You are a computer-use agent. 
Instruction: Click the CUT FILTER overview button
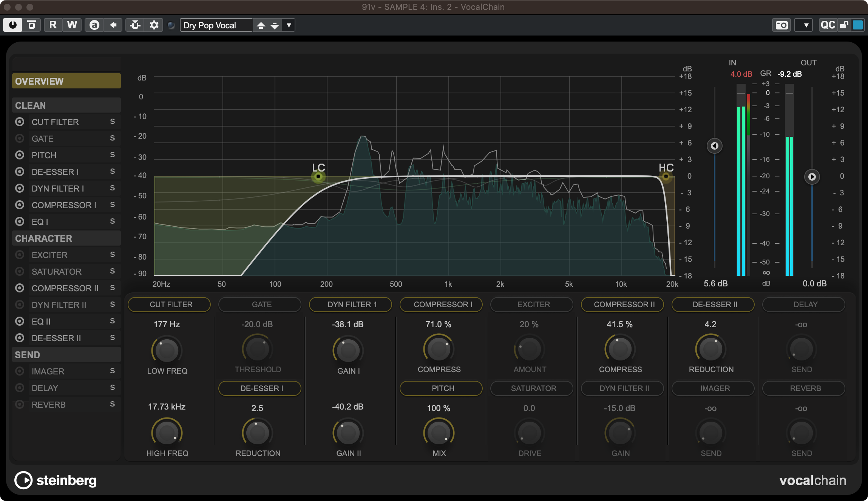point(169,305)
